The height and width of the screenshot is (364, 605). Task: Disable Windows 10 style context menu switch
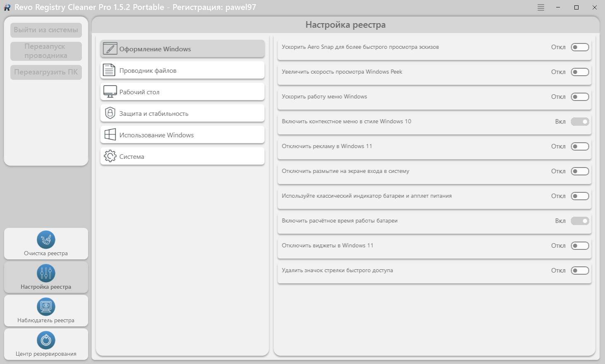pyautogui.click(x=580, y=122)
